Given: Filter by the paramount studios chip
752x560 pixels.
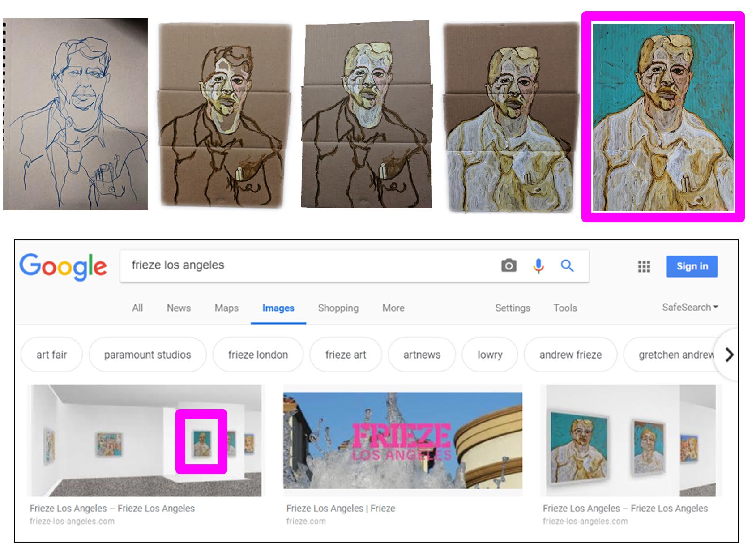Looking at the screenshot, I should 147,355.
